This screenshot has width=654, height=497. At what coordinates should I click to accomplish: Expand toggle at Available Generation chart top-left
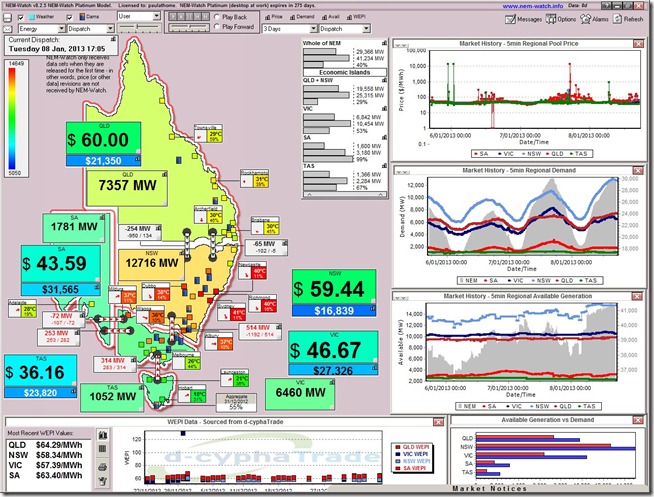click(x=401, y=298)
